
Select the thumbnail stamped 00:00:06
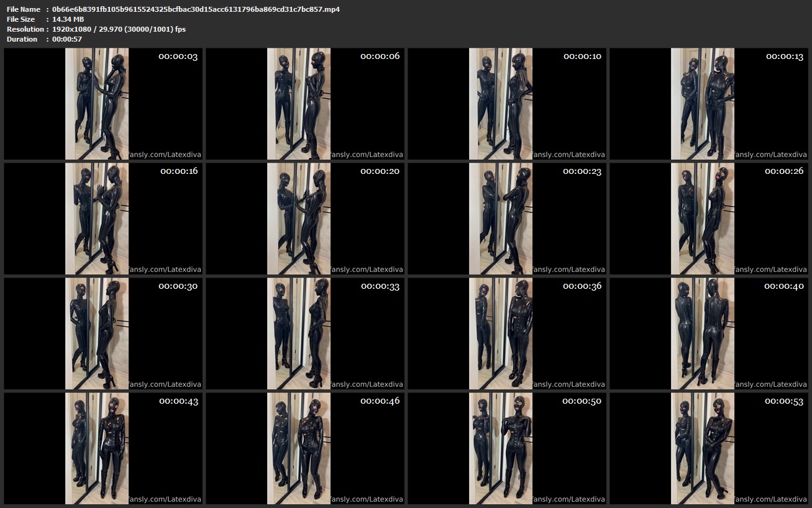305,104
